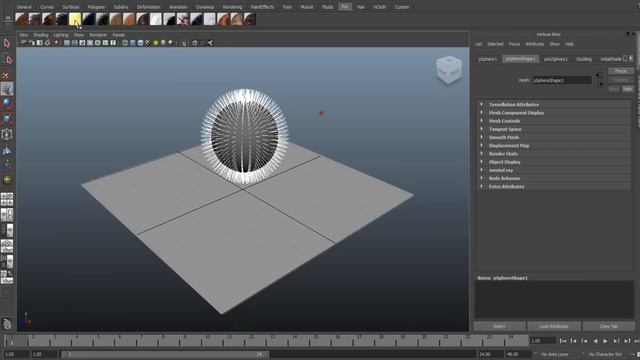This screenshot has height=360, width=640.
Task: Open the Attributes menu in Attribute Editor
Action: click(x=535, y=44)
